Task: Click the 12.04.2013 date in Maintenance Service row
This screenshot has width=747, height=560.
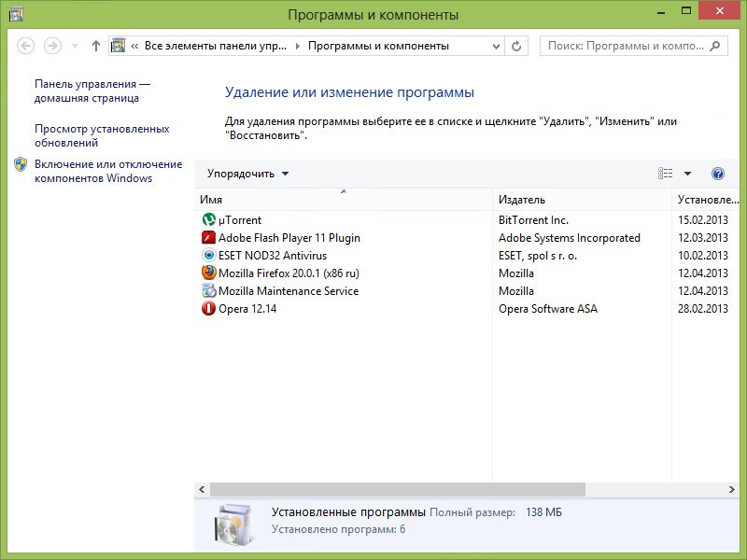Action: tap(703, 291)
